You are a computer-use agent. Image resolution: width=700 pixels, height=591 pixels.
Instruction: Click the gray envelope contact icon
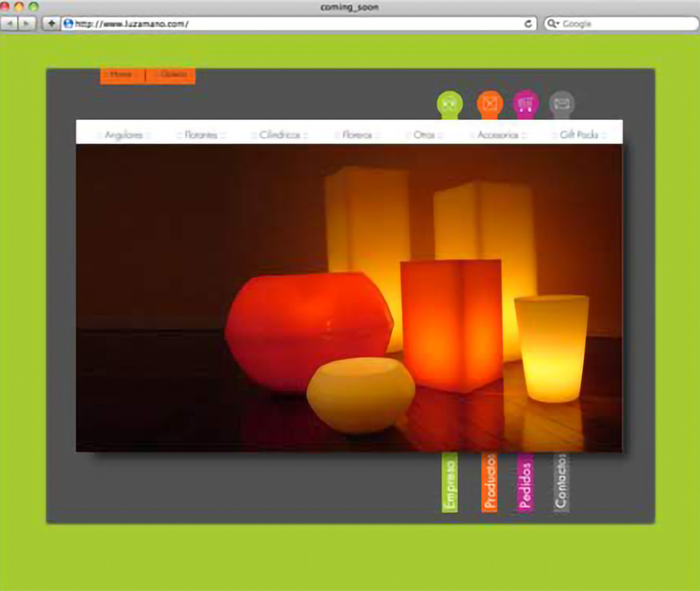pyautogui.click(x=561, y=104)
